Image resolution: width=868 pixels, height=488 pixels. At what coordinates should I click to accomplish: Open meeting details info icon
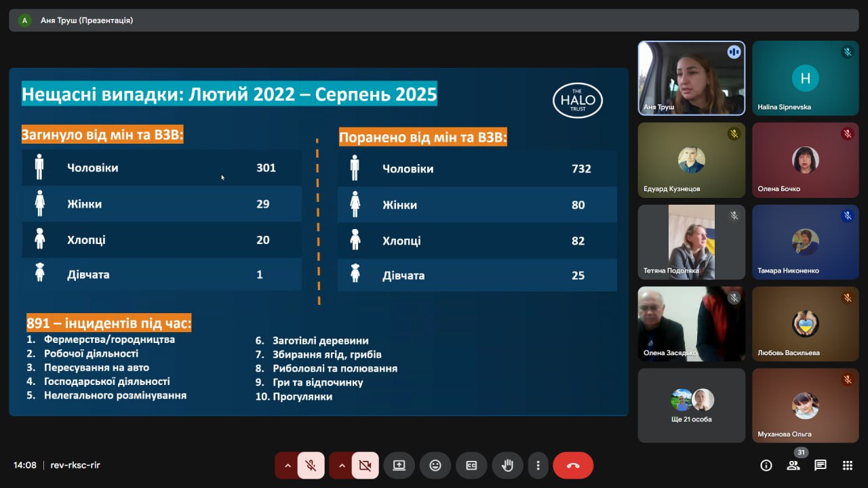[x=766, y=466]
